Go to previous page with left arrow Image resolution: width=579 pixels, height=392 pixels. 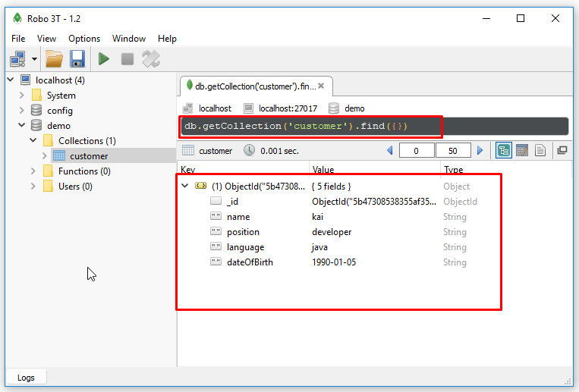pos(389,150)
